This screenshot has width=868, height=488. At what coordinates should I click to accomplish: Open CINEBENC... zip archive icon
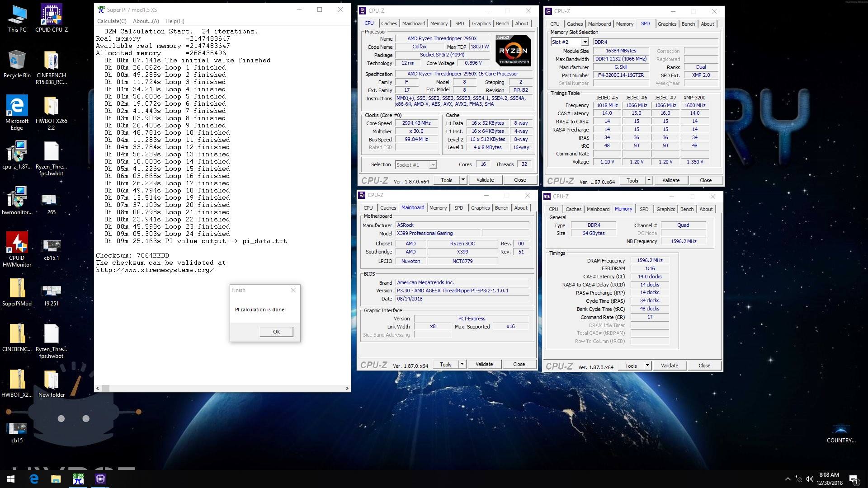[x=17, y=338]
